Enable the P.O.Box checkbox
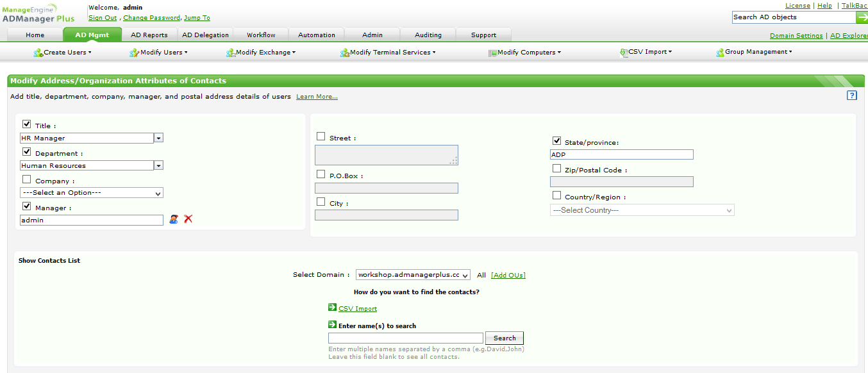Image resolution: width=868 pixels, height=373 pixels. pyautogui.click(x=321, y=174)
